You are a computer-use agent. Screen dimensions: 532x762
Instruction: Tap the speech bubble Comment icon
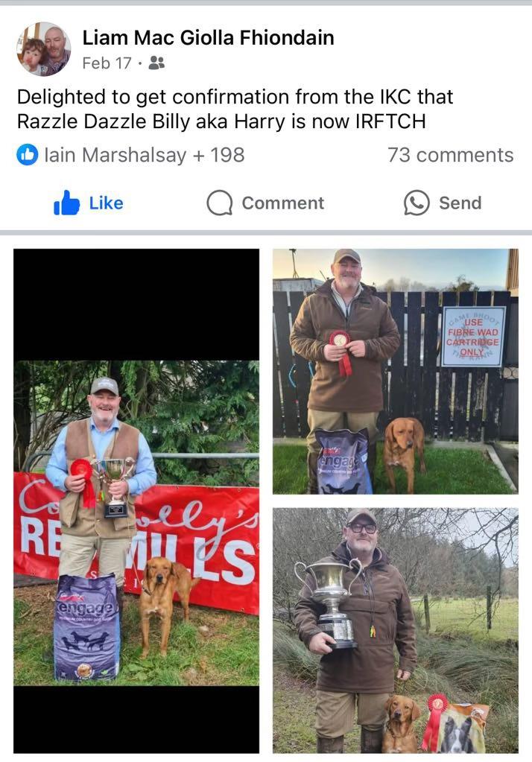(219, 203)
